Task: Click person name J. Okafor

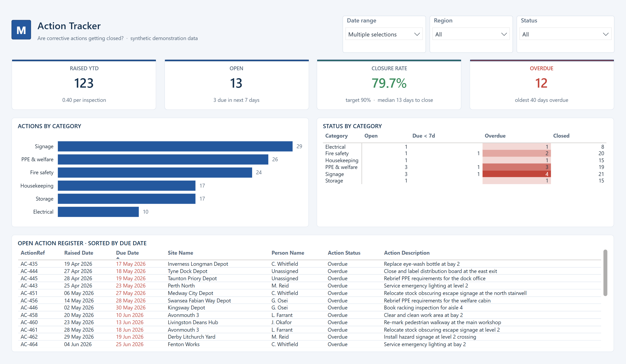Action: (x=281, y=322)
